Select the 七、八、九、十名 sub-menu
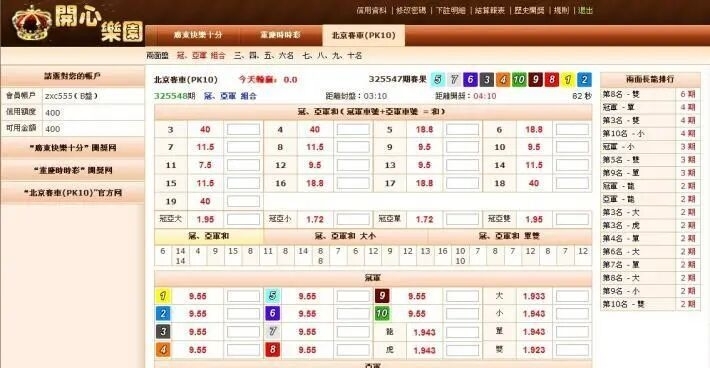 pos(332,56)
